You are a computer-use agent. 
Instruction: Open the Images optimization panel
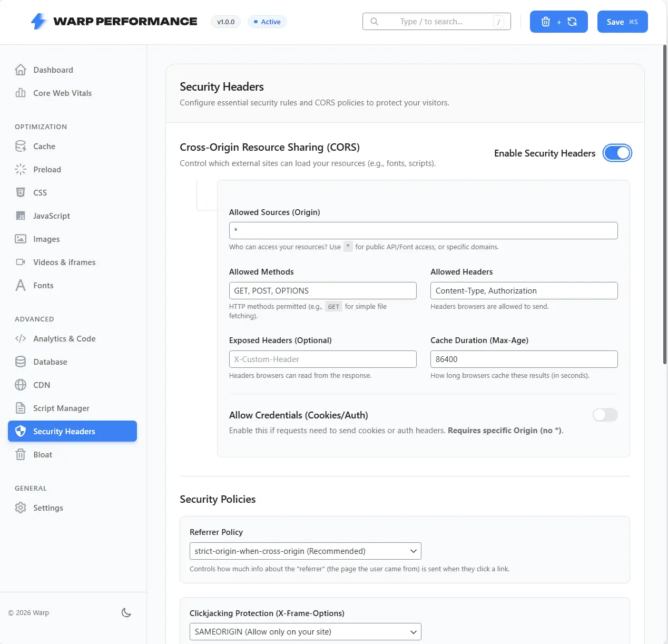point(21,239)
